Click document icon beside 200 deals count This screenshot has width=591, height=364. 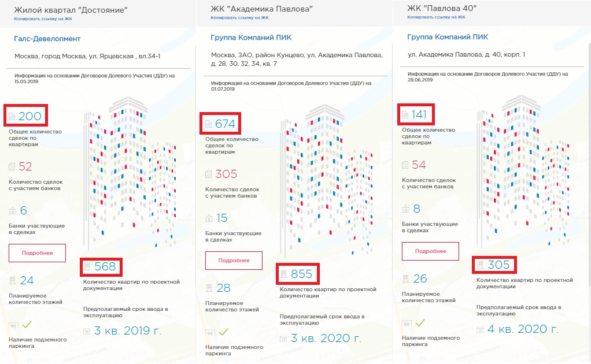pyautogui.click(x=12, y=116)
